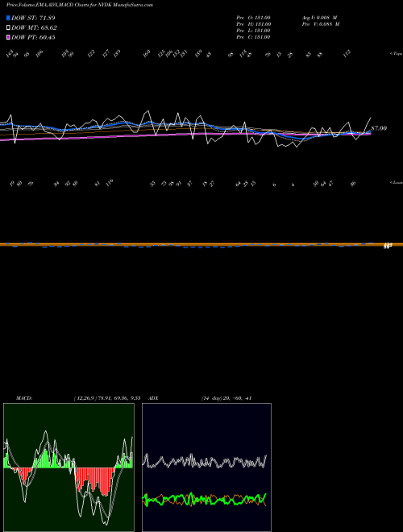Viewport: 403px width, 532px height.
Task: Click the Pre O: 131.00 value
Action: point(253,18)
